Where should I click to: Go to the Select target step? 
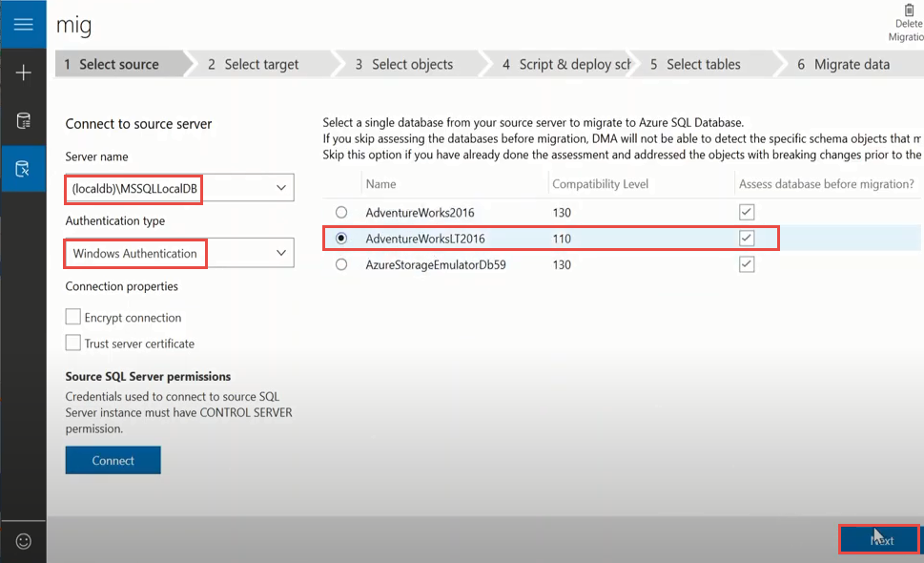[x=260, y=65]
